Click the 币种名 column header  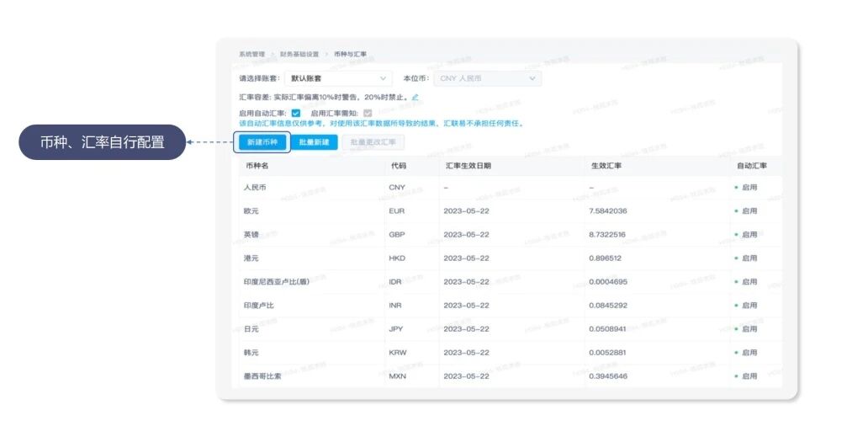tap(256, 166)
